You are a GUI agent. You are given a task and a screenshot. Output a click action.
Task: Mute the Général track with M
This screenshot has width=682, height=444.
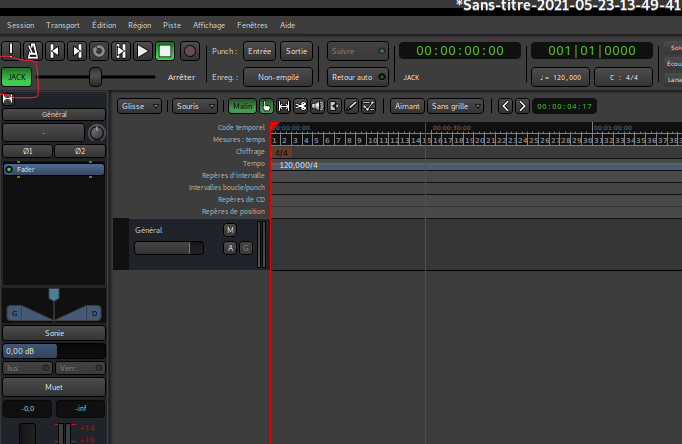[x=229, y=230]
